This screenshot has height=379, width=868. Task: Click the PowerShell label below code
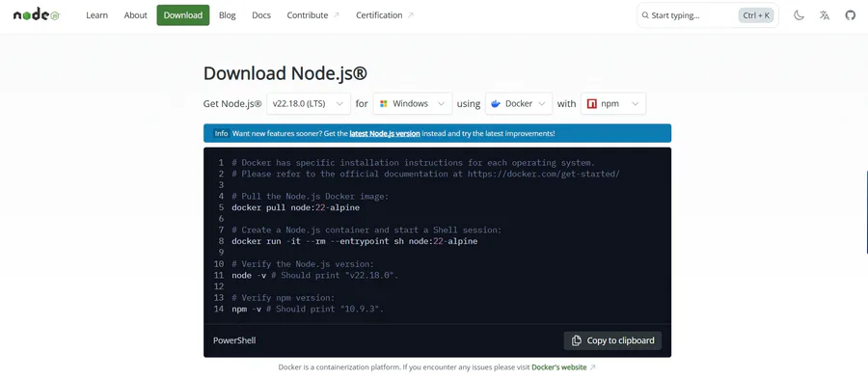234,340
